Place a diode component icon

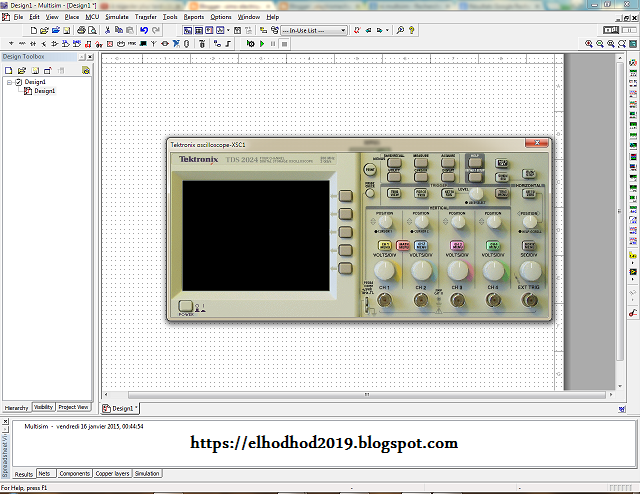33,43
